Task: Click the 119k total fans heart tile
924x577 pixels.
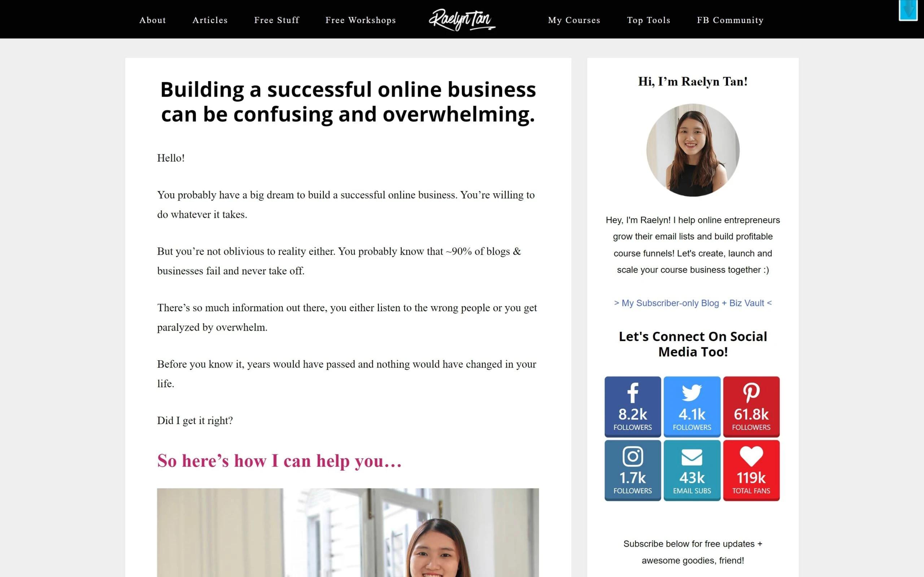Action: pyautogui.click(x=751, y=470)
